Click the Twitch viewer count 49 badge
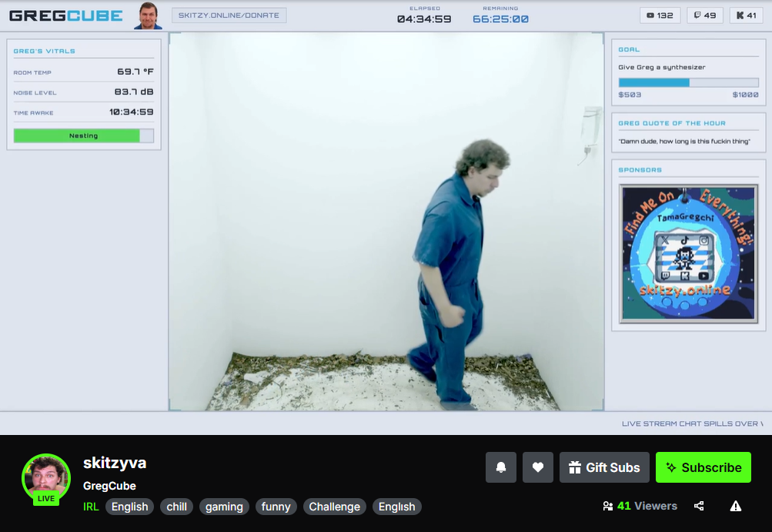 click(x=704, y=15)
